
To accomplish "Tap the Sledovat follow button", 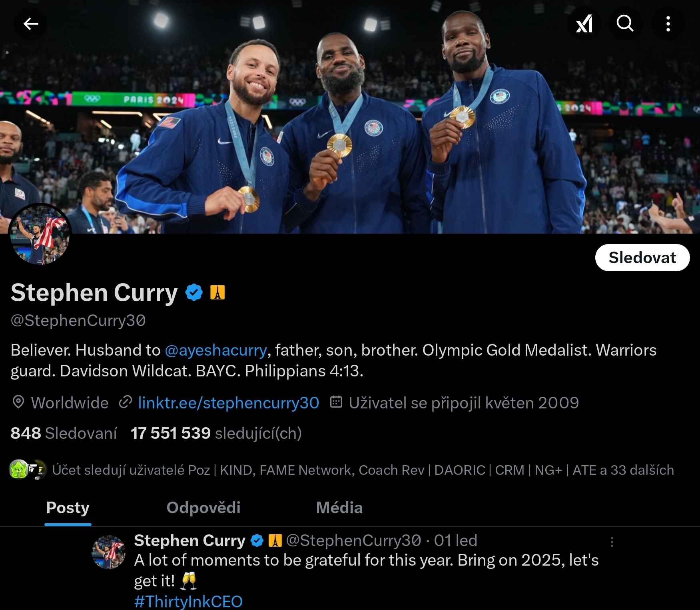I will [x=642, y=258].
